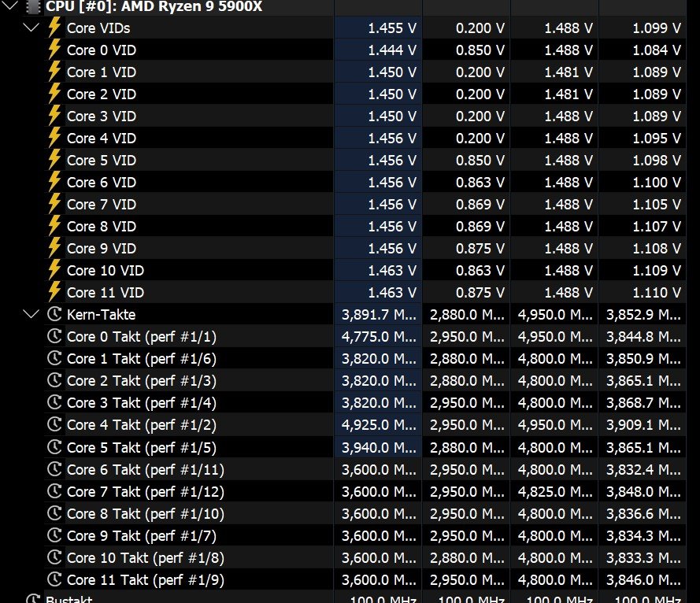
Task: Click the Core 11 VID average value 1.110 V
Action: pos(657,292)
